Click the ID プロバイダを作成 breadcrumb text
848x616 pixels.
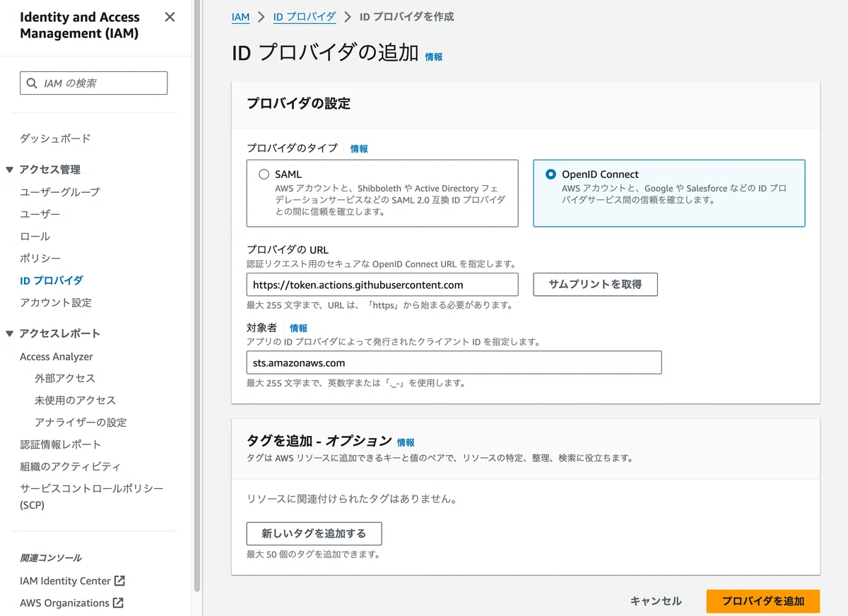407,17
